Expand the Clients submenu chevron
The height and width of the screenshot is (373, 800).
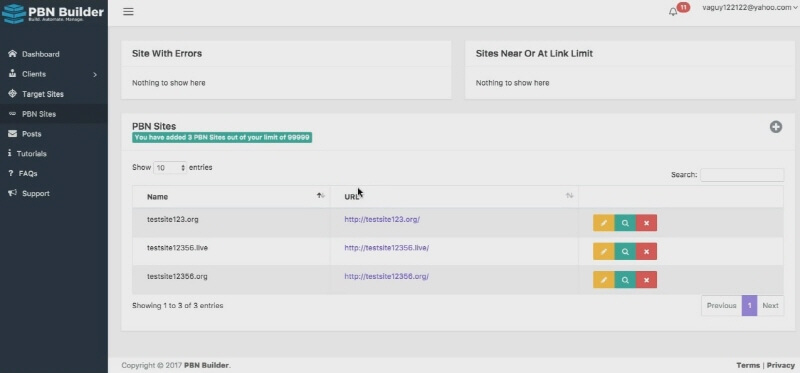(95, 74)
